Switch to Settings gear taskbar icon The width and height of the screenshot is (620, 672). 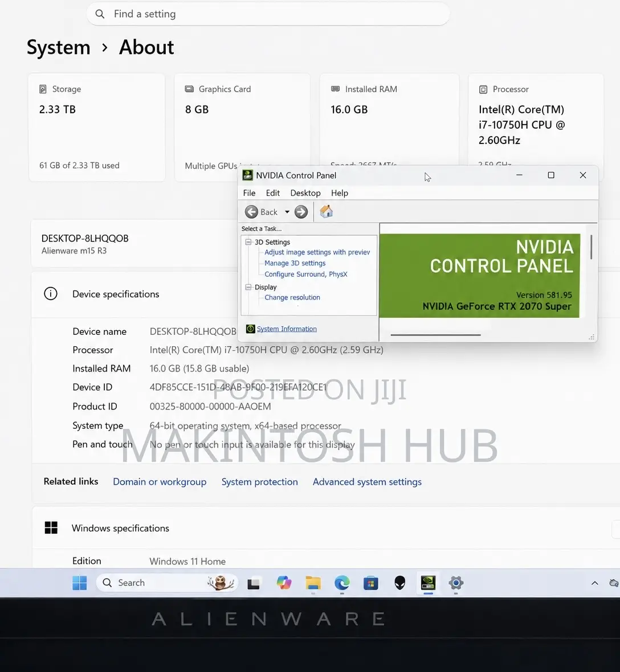[456, 583]
